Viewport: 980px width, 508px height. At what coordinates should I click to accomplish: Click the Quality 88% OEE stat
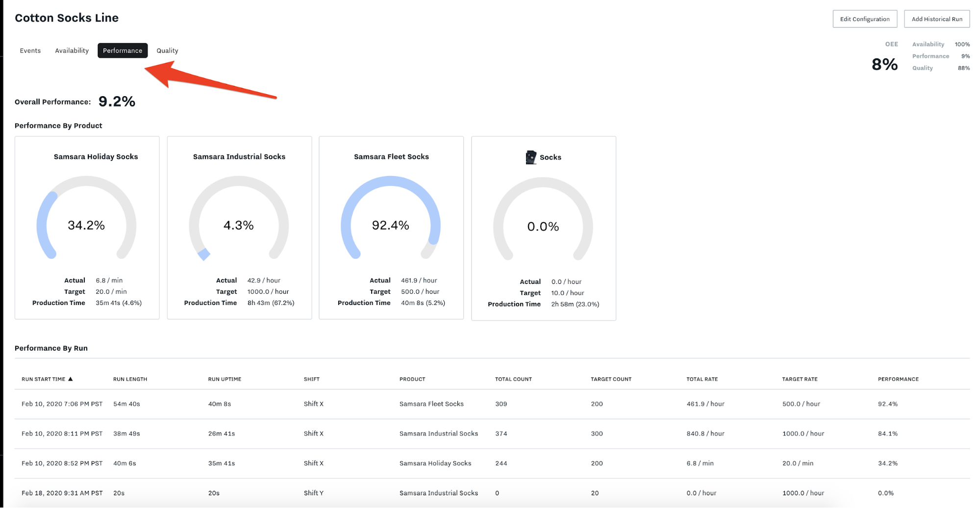(941, 68)
